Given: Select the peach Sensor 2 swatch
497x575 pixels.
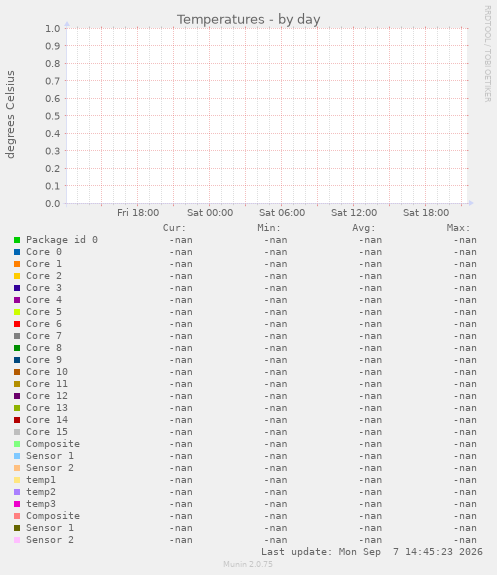Looking at the screenshot, I should (x=17, y=468).
